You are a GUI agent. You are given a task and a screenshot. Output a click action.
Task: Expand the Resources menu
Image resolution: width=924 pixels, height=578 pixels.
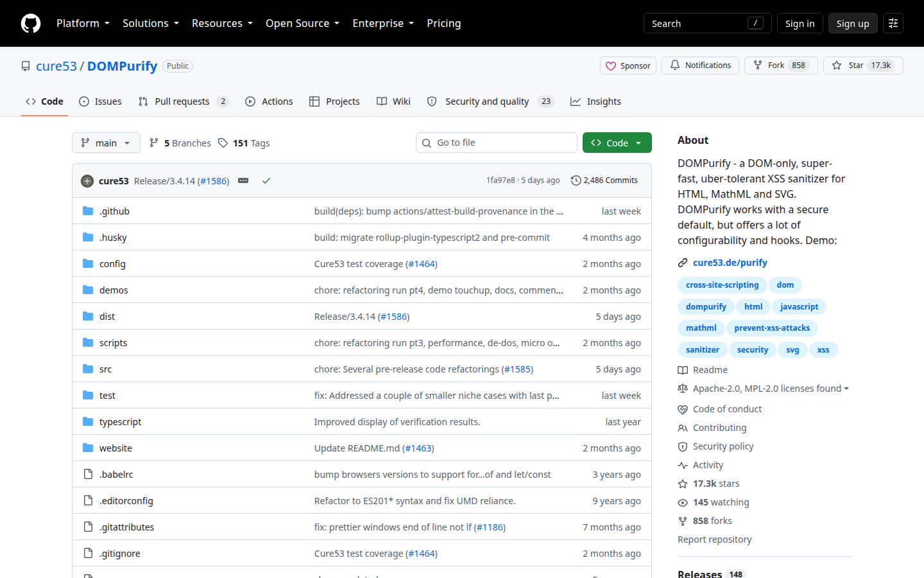pos(223,23)
